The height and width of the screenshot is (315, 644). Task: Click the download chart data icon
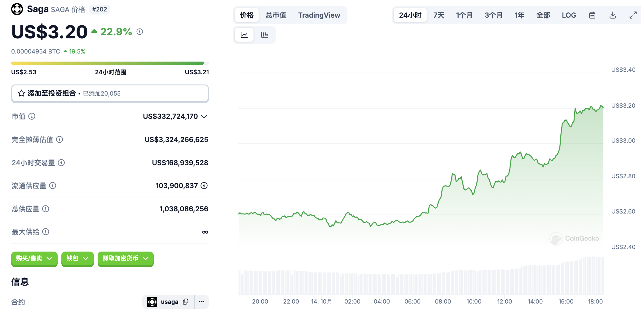click(612, 15)
